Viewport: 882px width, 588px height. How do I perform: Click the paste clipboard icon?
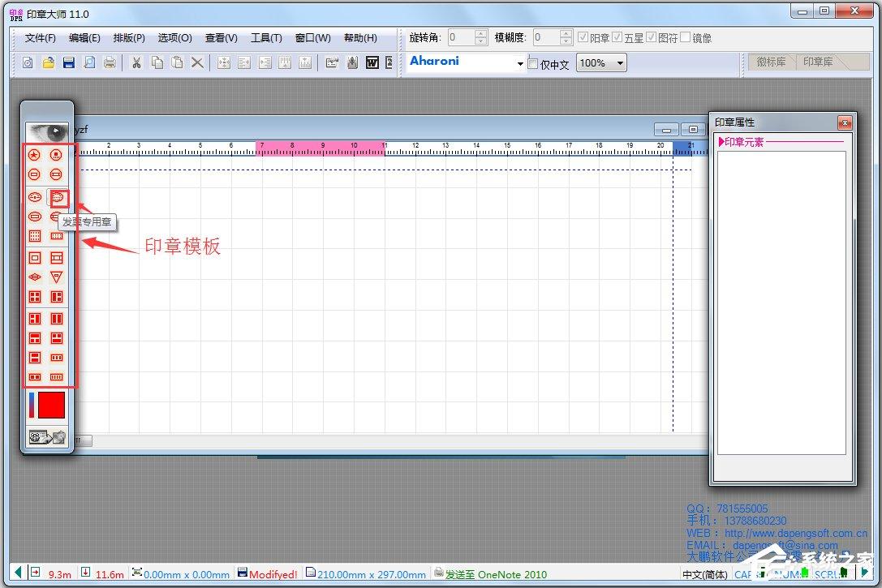click(x=177, y=62)
